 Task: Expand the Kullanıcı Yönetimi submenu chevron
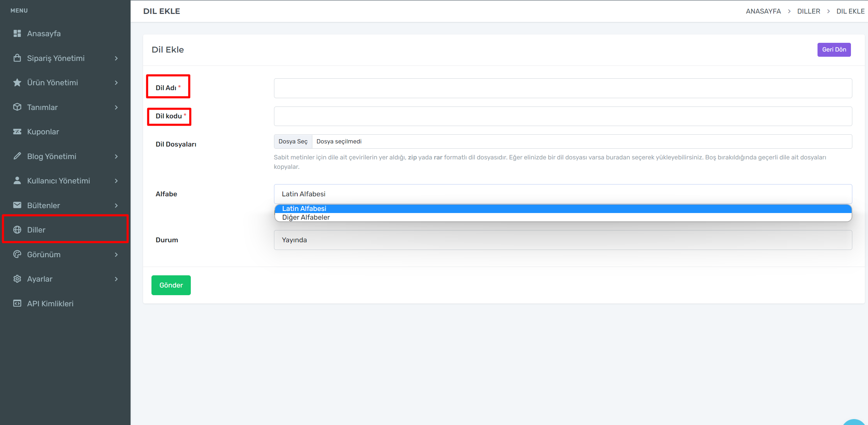116,181
